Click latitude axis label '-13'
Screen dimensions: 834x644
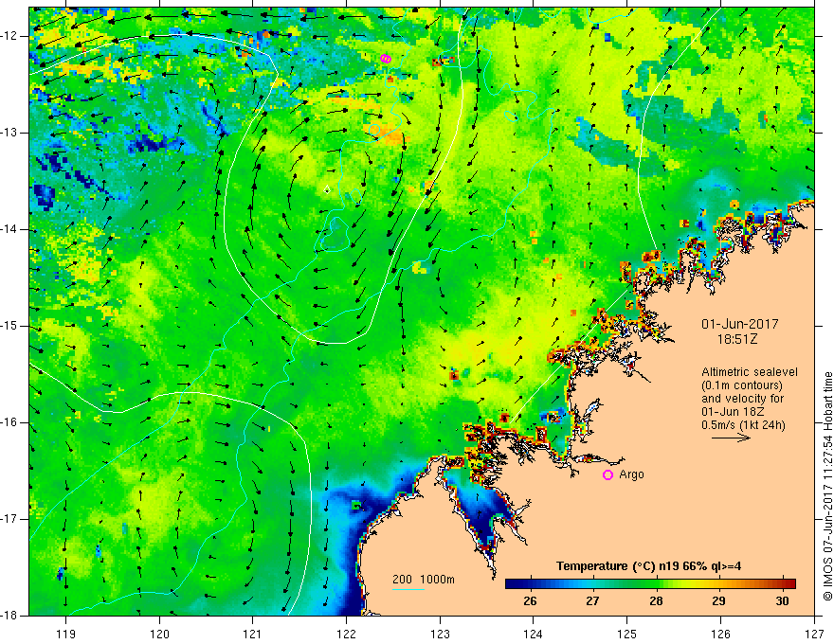pyautogui.click(x=9, y=133)
